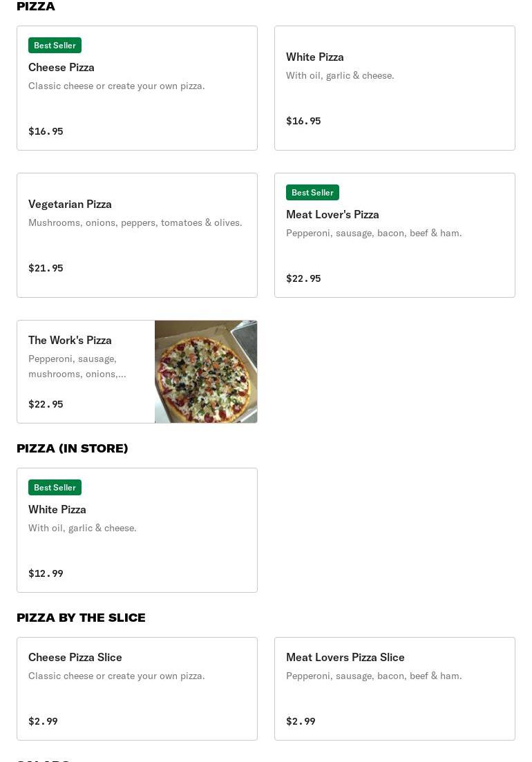
Task: Select in-store White Pizza for $12.99
Action: click(137, 530)
